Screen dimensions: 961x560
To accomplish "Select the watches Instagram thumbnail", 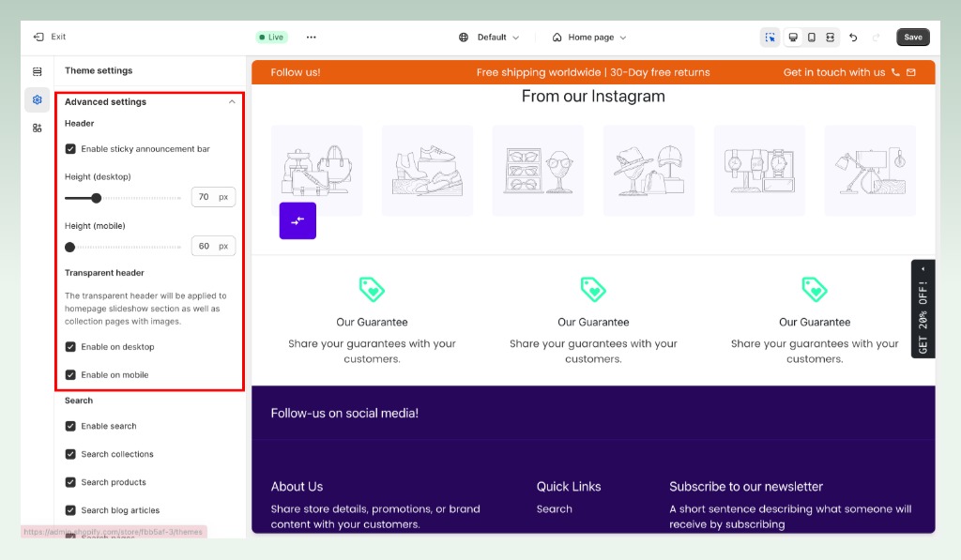I will pos(759,171).
